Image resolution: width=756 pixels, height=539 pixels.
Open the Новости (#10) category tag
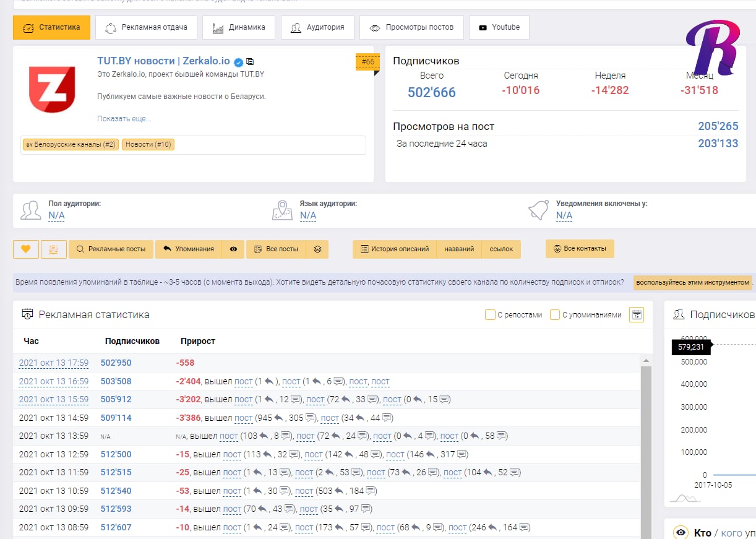[148, 145]
